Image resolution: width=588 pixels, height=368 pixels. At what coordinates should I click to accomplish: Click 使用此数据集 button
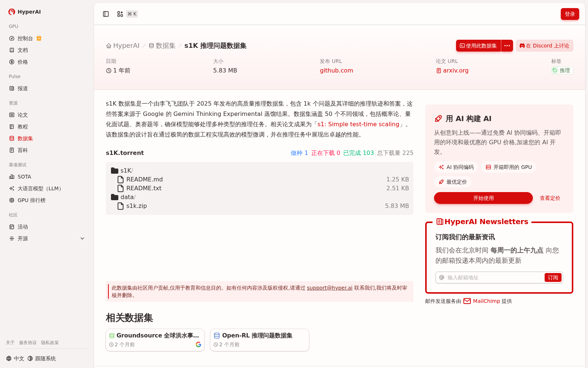478,46
